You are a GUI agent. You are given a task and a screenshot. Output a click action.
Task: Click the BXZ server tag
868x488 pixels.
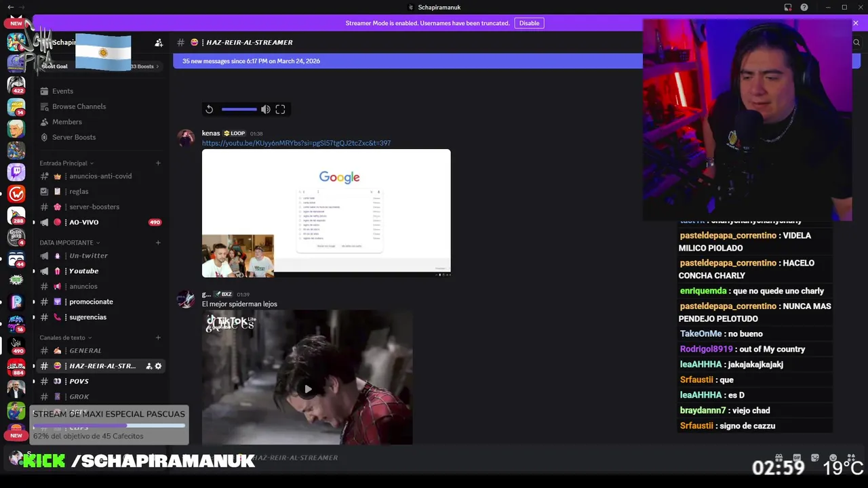(x=224, y=294)
